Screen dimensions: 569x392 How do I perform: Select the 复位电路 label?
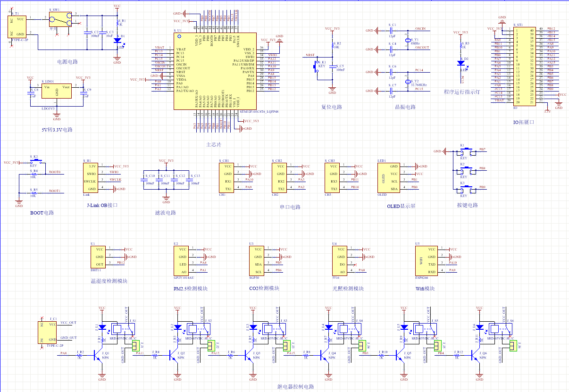331,107
